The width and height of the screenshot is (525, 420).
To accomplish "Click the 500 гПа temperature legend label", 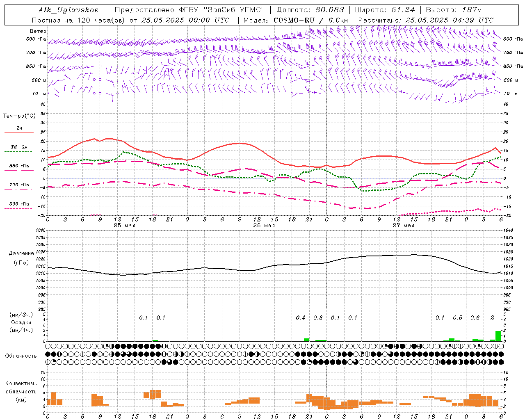I will click(19, 204).
